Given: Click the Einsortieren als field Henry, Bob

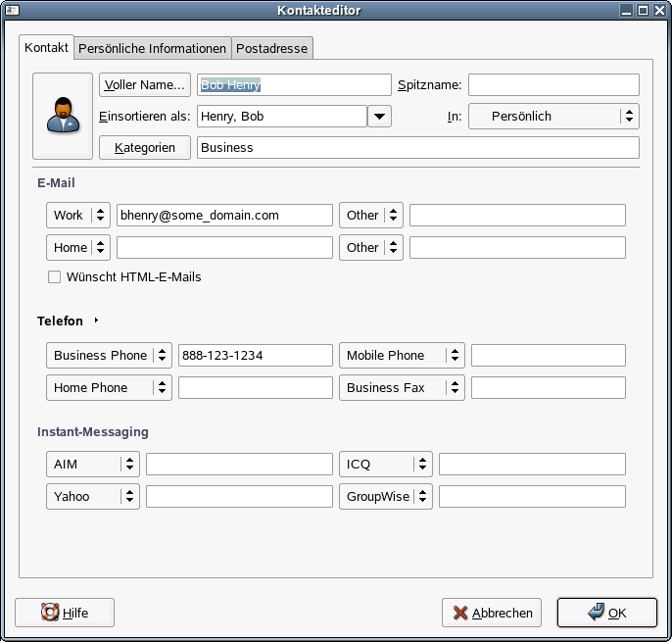Looking at the screenshot, I should (282, 117).
